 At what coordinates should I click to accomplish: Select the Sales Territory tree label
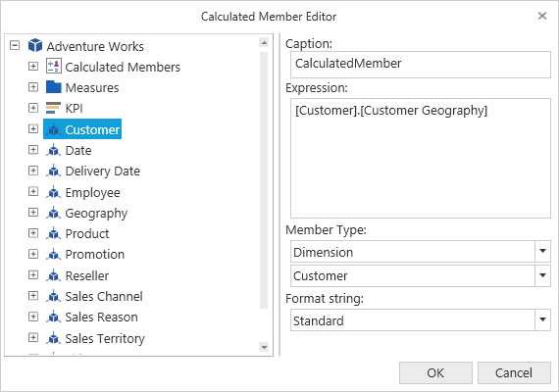pyautogui.click(x=105, y=339)
